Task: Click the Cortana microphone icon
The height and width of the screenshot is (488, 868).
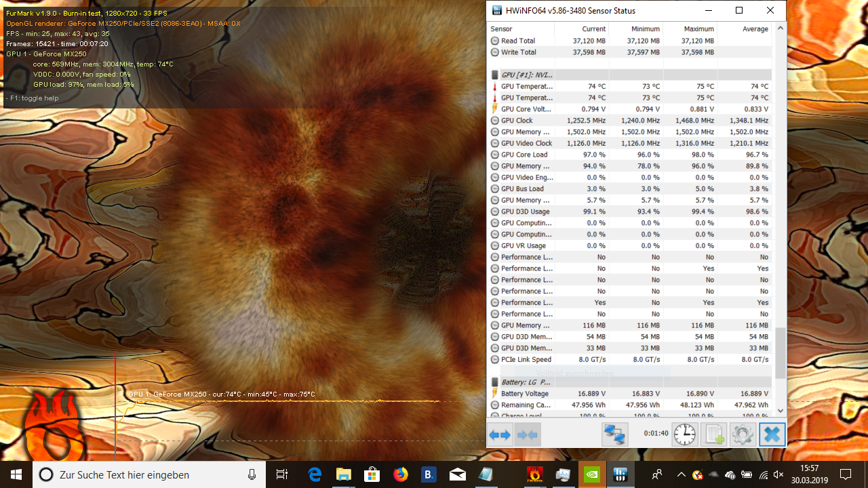Action: (x=252, y=474)
